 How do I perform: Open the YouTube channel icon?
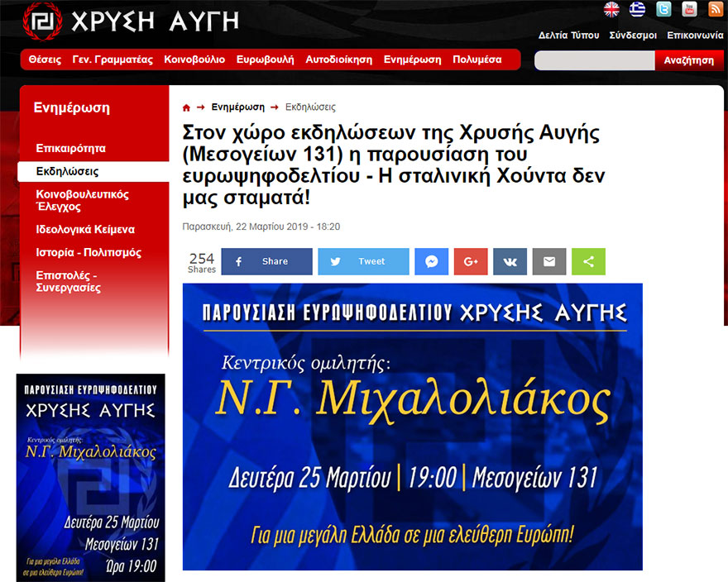tap(689, 9)
